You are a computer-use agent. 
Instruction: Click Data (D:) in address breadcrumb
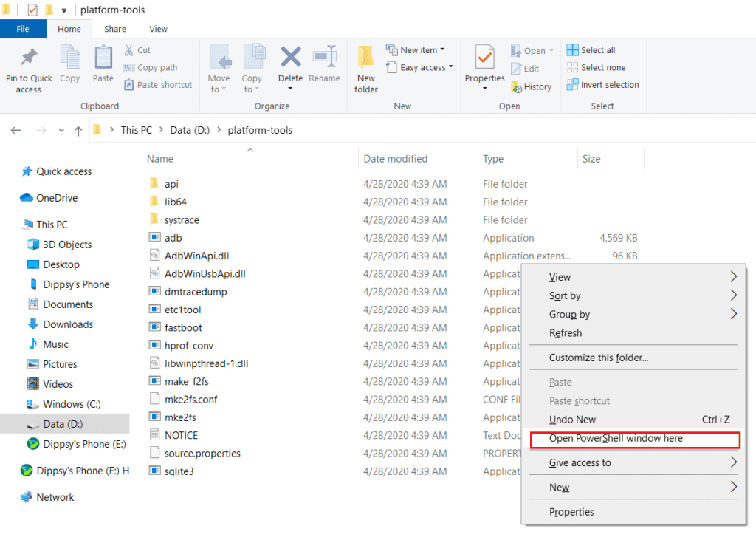[190, 130]
